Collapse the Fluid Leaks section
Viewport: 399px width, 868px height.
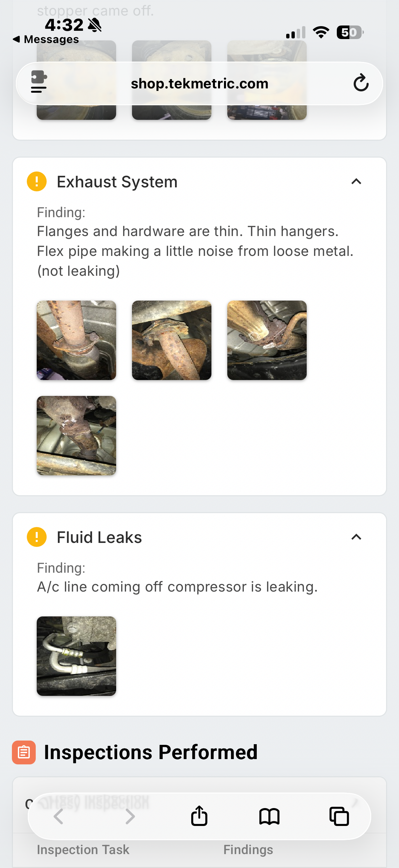point(356,537)
